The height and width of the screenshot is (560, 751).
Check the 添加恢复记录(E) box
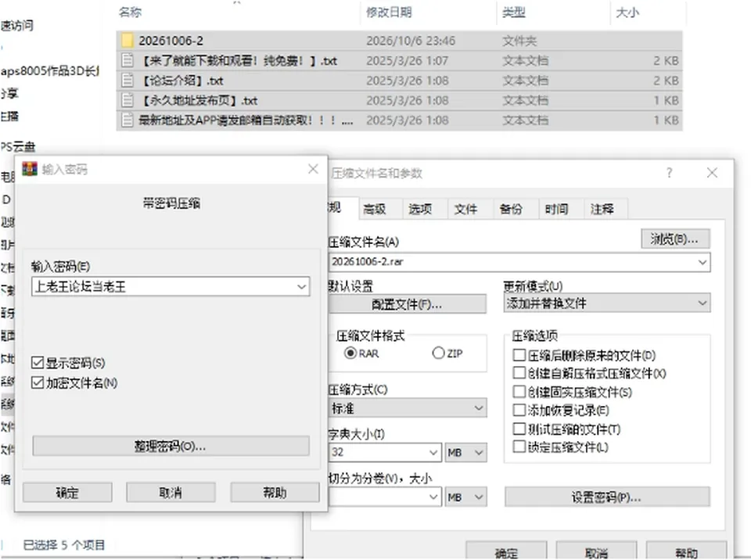pos(519,410)
